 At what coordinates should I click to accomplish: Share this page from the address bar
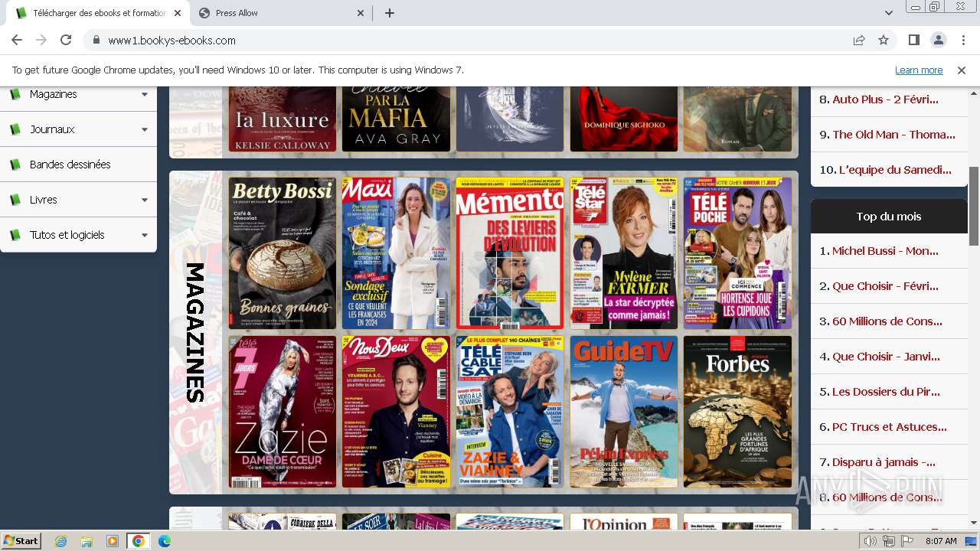coord(859,41)
